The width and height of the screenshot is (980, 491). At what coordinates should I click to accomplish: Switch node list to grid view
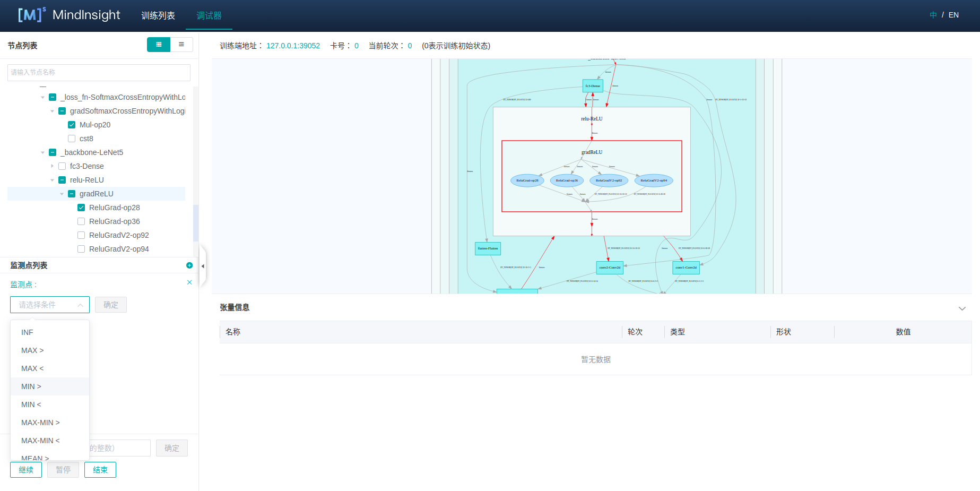click(x=159, y=45)
